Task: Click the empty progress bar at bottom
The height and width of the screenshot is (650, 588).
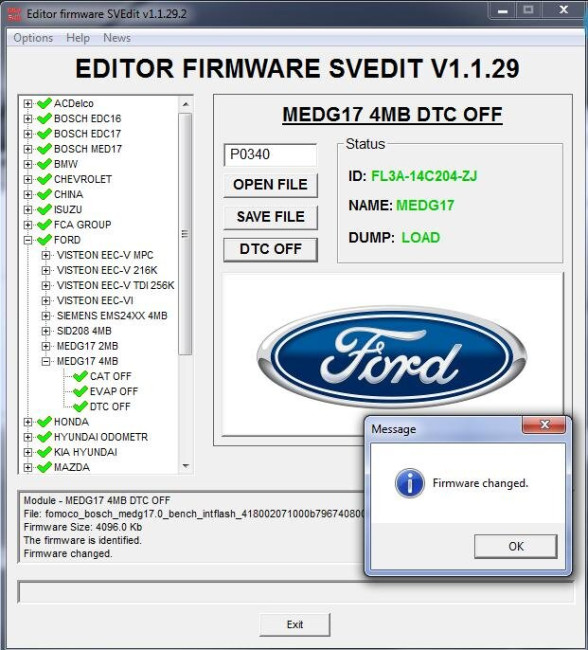Action: click(x=296, y=593)
